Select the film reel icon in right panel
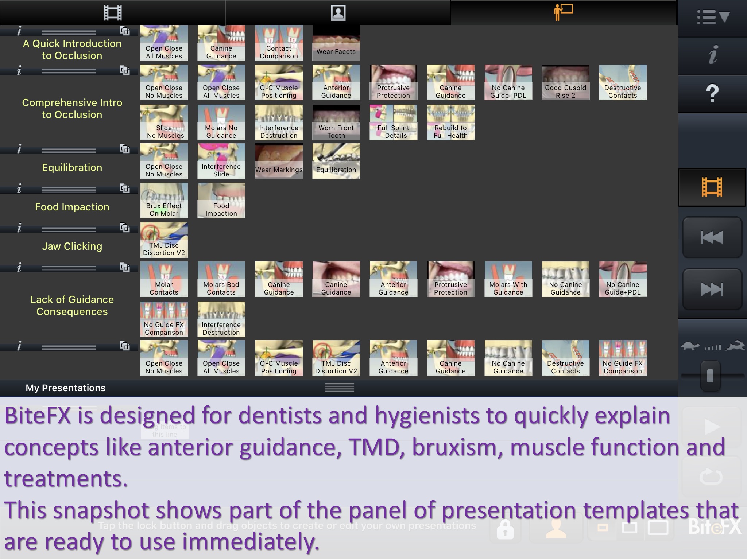 click(711, 187)
